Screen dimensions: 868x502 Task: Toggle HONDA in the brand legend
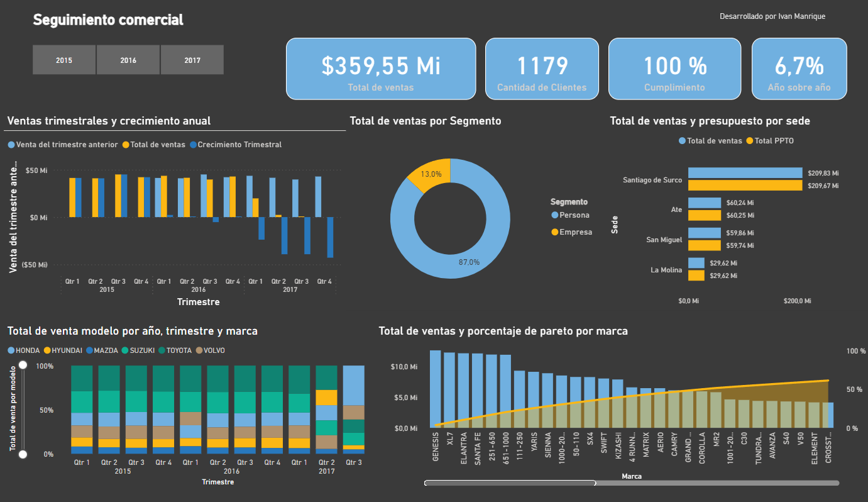click(23, 350)
